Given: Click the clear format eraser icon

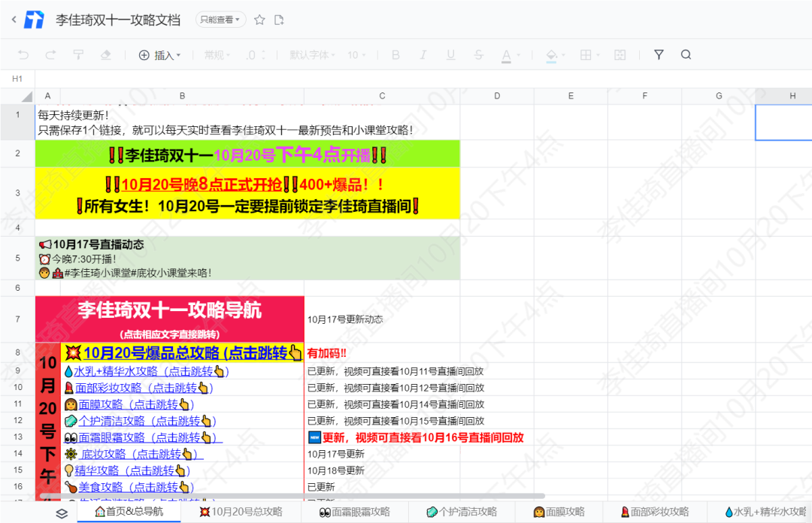Looking at the screenshot, I should pos(106,55).
